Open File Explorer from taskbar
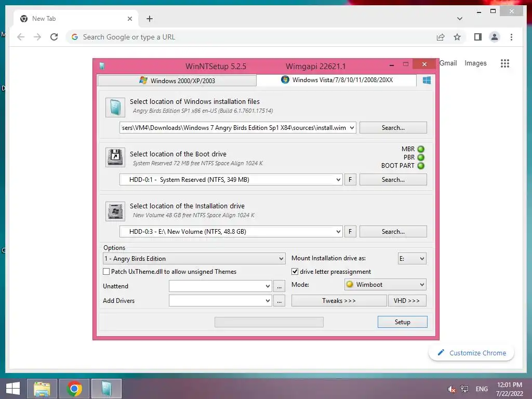The width and height of the screenshot is (532, 399). pyautogui.click(x=42, y=389)
